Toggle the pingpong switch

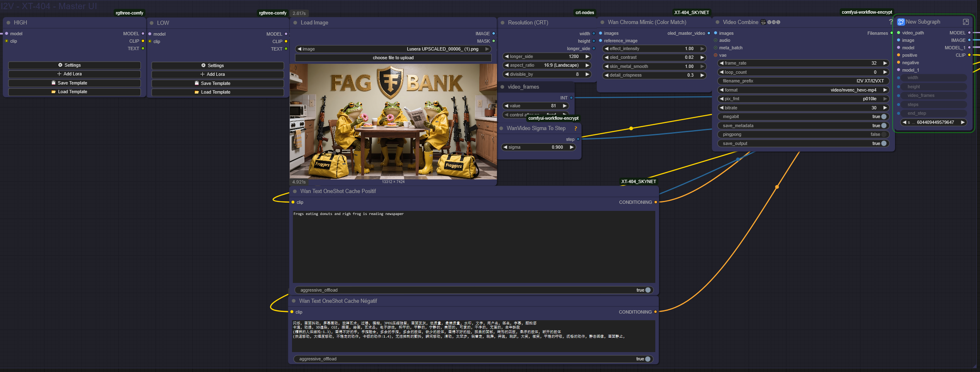click(883, 135)
